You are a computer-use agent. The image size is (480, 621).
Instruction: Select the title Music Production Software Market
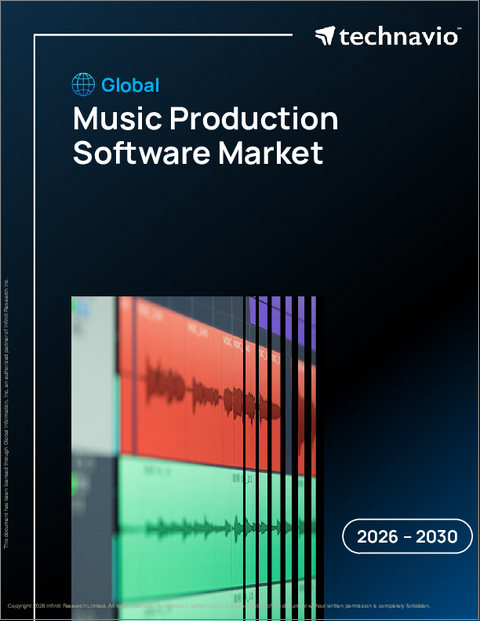click(x=205, y=135)
